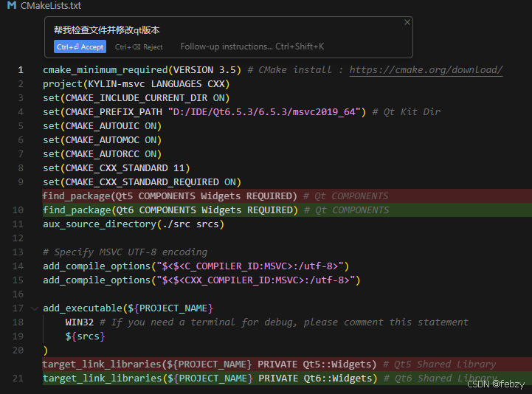
Task: Click the Qt6.5.3 msvc2019_64 path string
Action: click(264, 112)
